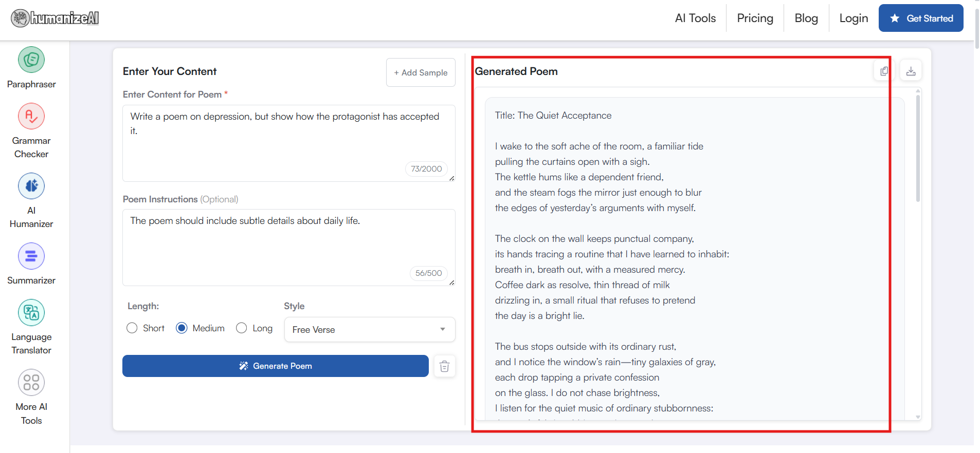Select the Short length option
The image size is (980, 453).
[x=132, y=328]
